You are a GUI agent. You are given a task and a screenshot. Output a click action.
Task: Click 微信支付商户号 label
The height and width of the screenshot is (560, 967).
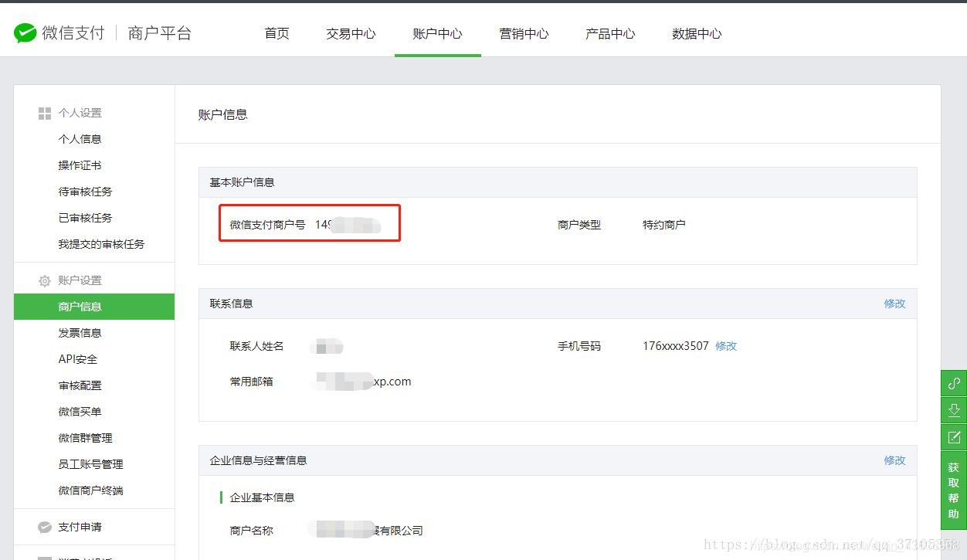[x=267, y=225]
